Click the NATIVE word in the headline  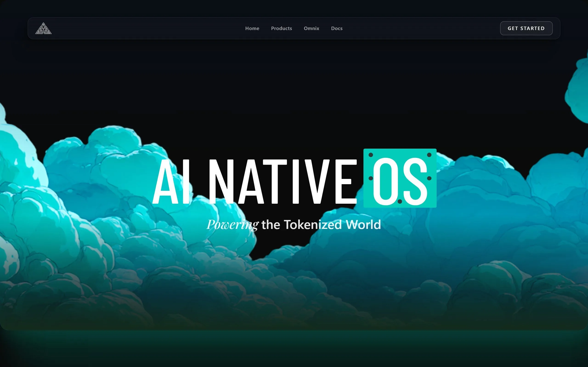pos(283,182)
